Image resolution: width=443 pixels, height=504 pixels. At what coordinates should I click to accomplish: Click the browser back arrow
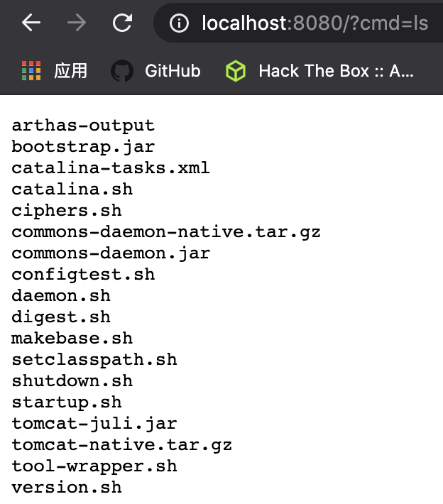pos(31,23)
